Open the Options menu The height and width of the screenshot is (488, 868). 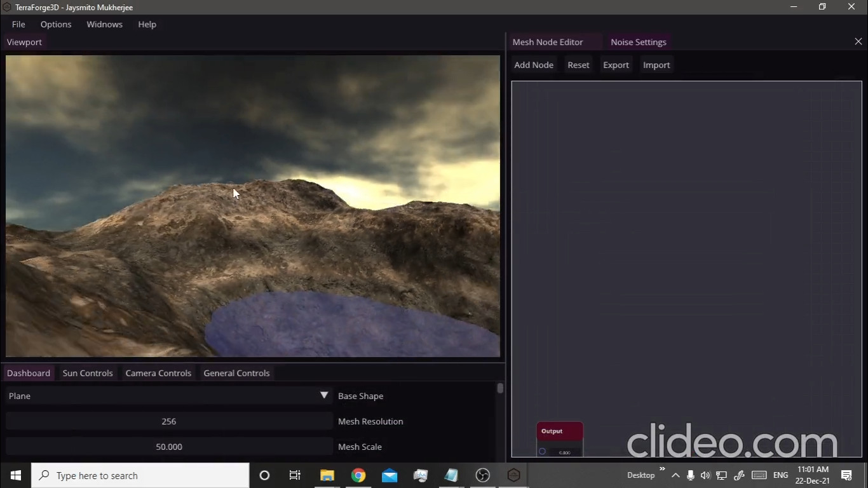click(56, 24)
